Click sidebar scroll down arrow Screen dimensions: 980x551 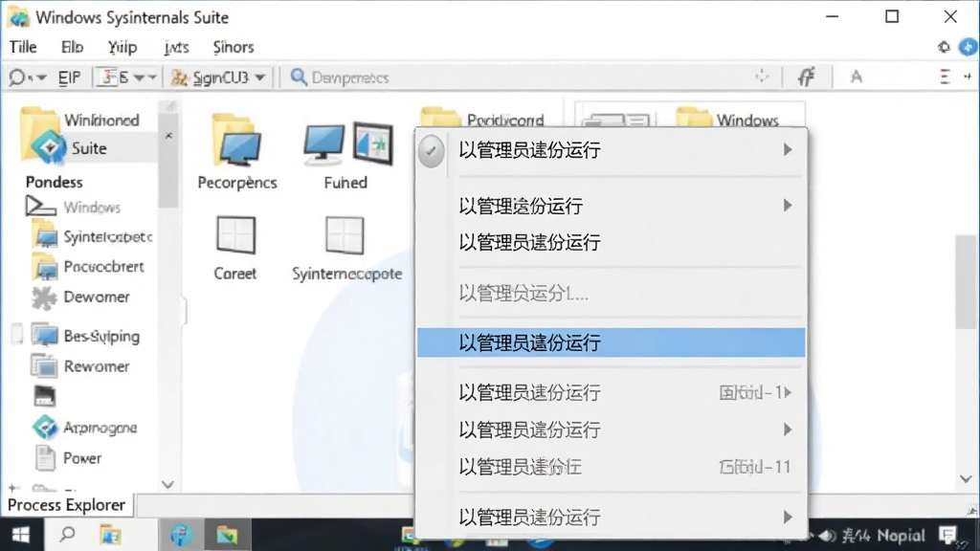(x=167, y=484)
